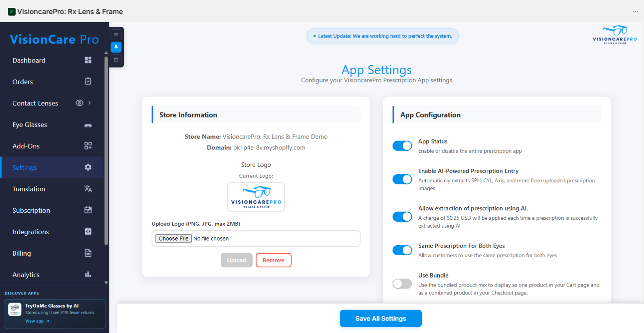Open Eye Glasses via the glasses icon

pyautogui.click(x=88, y=125)
